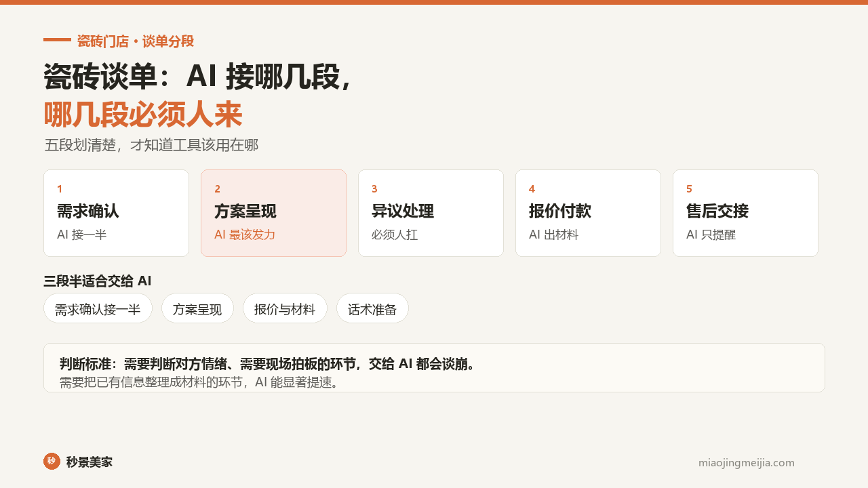Click the 售后交接 step card

pos(745,213)
